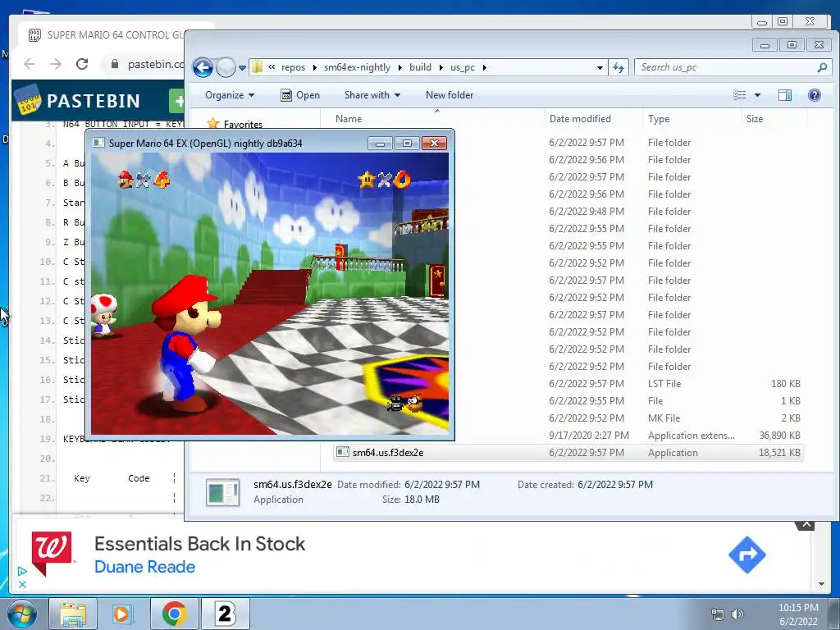Expand the arrow after us_pc breadcrumb
The height and width of the screenshot is (630, 840).
[484, 67]
